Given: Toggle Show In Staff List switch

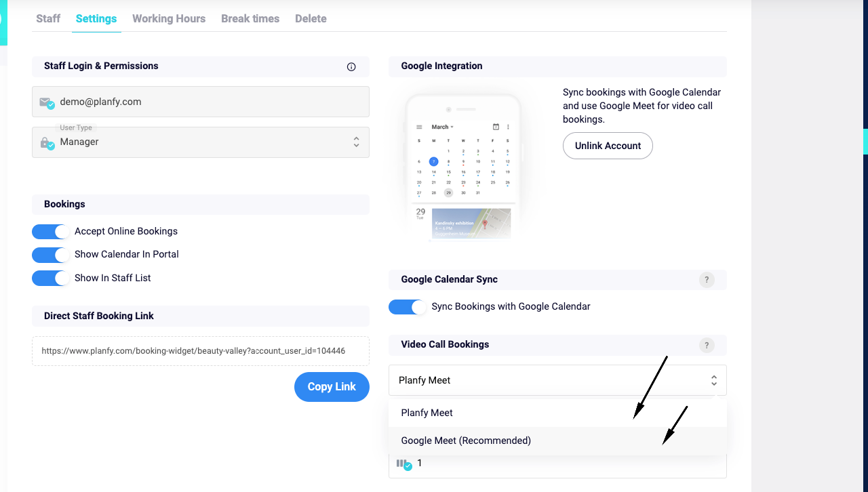Looking at the screenshot, I should point(51,278).
